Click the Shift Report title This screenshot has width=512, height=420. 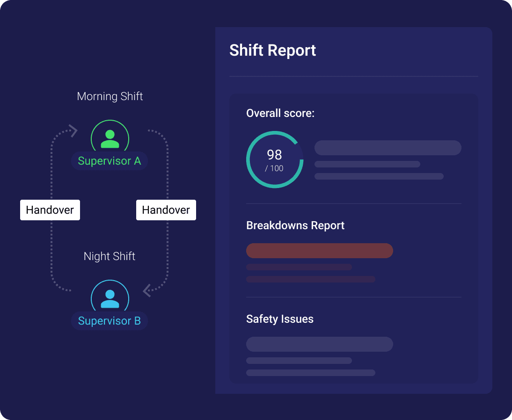[x=272, y=51]
